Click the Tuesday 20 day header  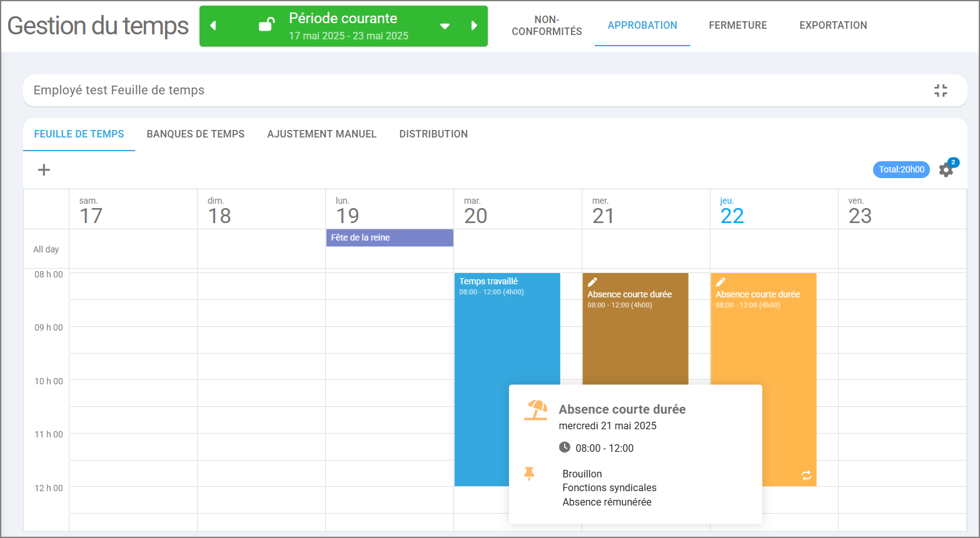pos(518,209)
